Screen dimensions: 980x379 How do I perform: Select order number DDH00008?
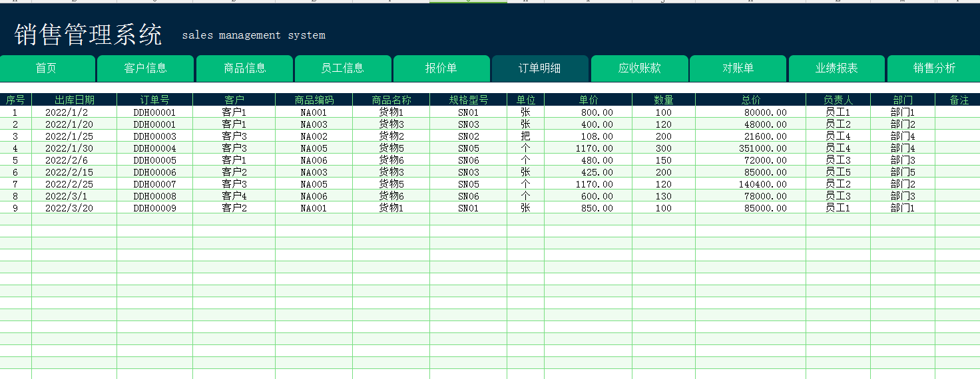154,196
